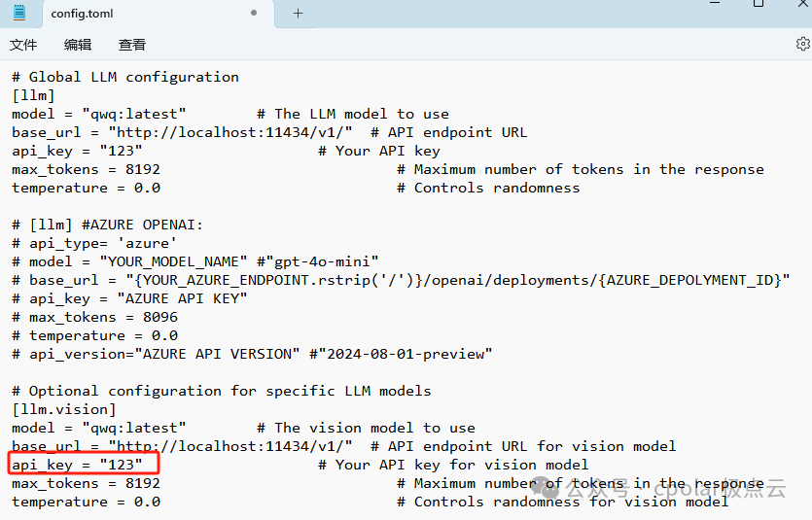Image resolution: width=812 pixels, height=520 pixels.
Task: Click the '# Your API key' comment under [llm]
Action: (379, 151)
